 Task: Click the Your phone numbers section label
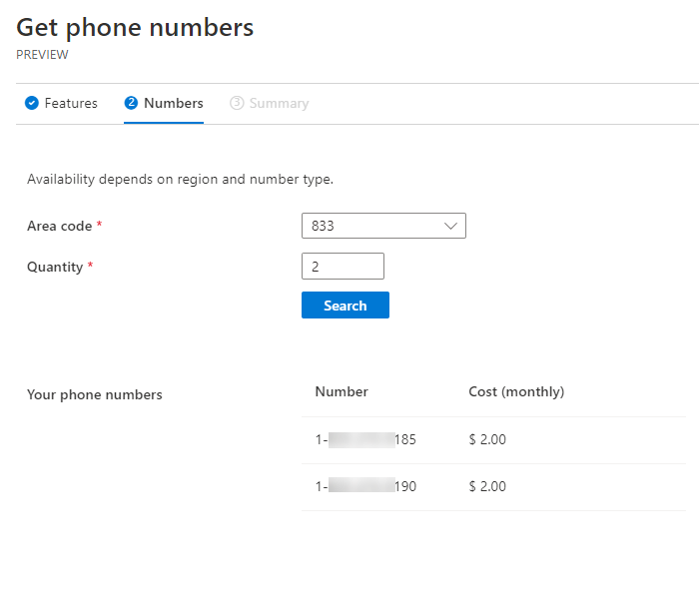tap(94, 394)
